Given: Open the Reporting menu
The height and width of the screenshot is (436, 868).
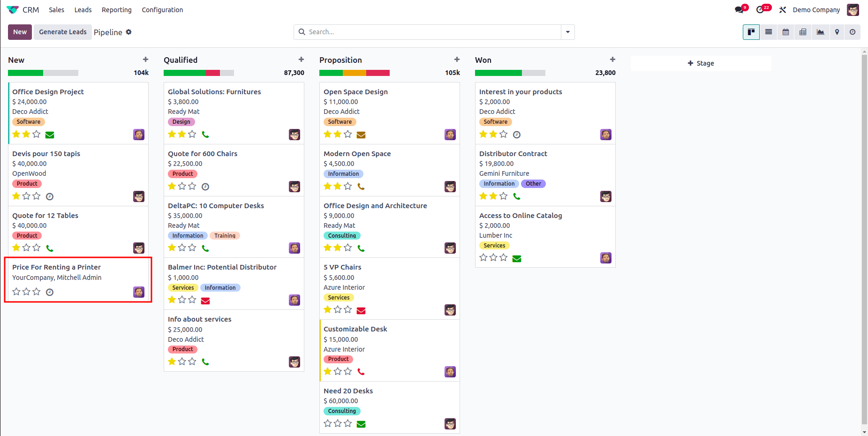Looking at the screenshot, I should coord(117,10).
